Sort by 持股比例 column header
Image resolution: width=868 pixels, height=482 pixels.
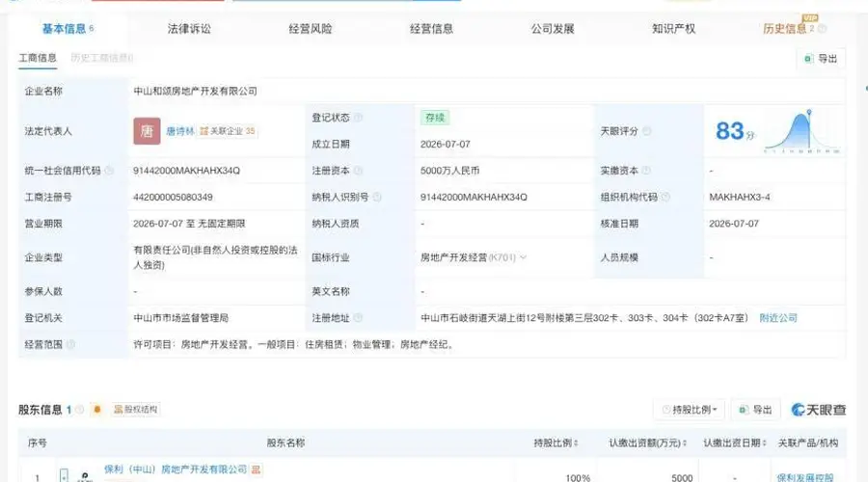(x=556, y=442)
